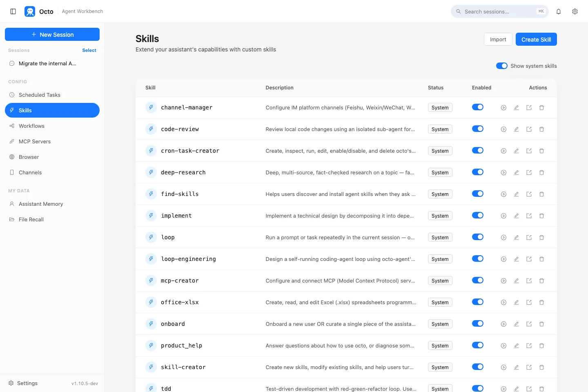588x392 pixels.
Task: Disable the channel-manager skill toggle
Action: point(478,107)
